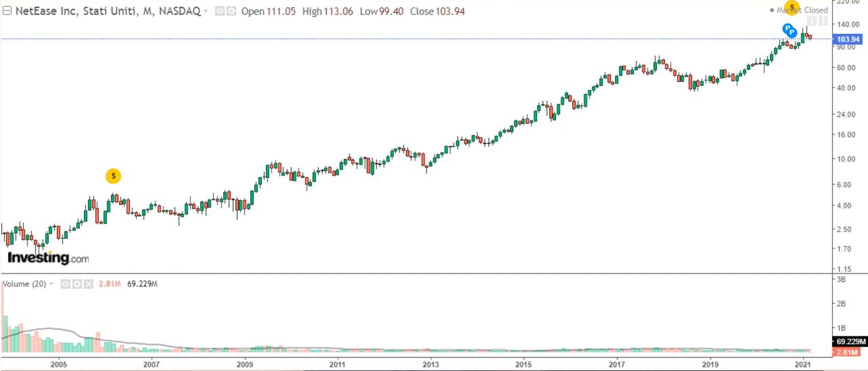Click the 2011 label on time axis

(x=337, y=364)
